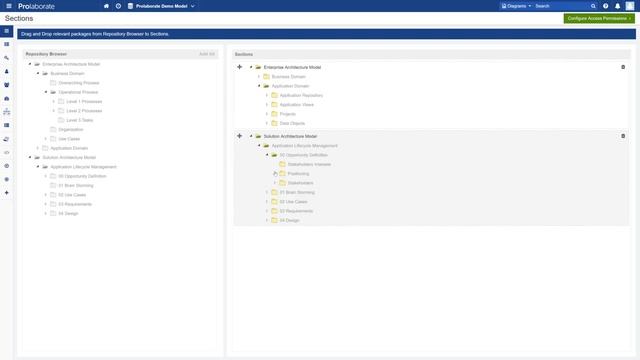Select Application Lifecycle Management in Sections panel
The height and width of the screenshot is (360, 640).
[x=305, y=146]
